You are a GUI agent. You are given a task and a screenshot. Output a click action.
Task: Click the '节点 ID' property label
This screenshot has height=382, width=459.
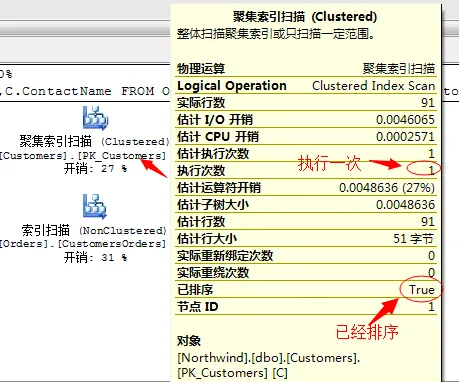point(198,307)
